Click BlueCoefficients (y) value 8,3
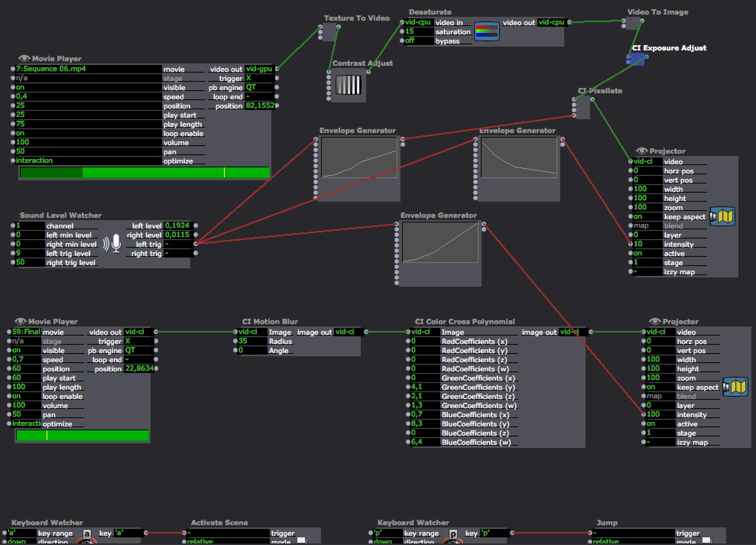 [425, 423]
